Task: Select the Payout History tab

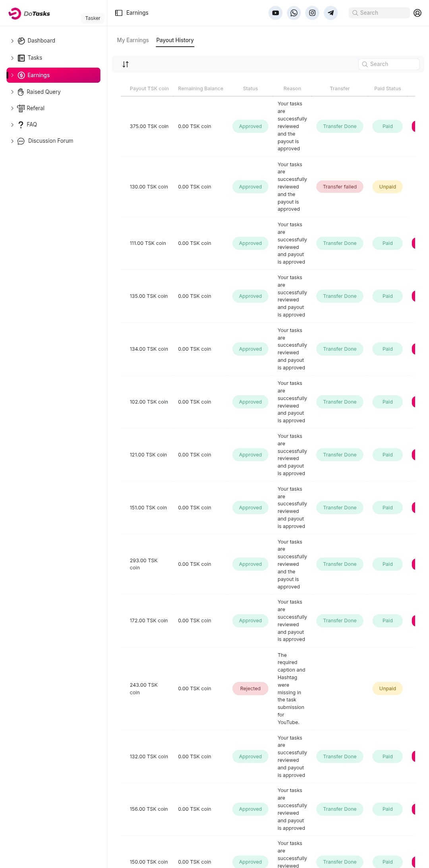Action: point(175,40)
